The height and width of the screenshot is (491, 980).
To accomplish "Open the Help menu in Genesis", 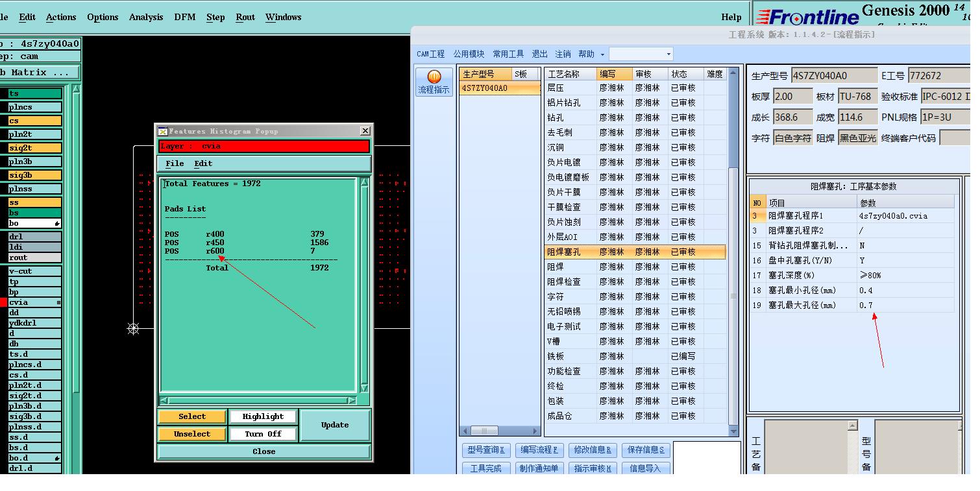I will [x=731, y=18].
